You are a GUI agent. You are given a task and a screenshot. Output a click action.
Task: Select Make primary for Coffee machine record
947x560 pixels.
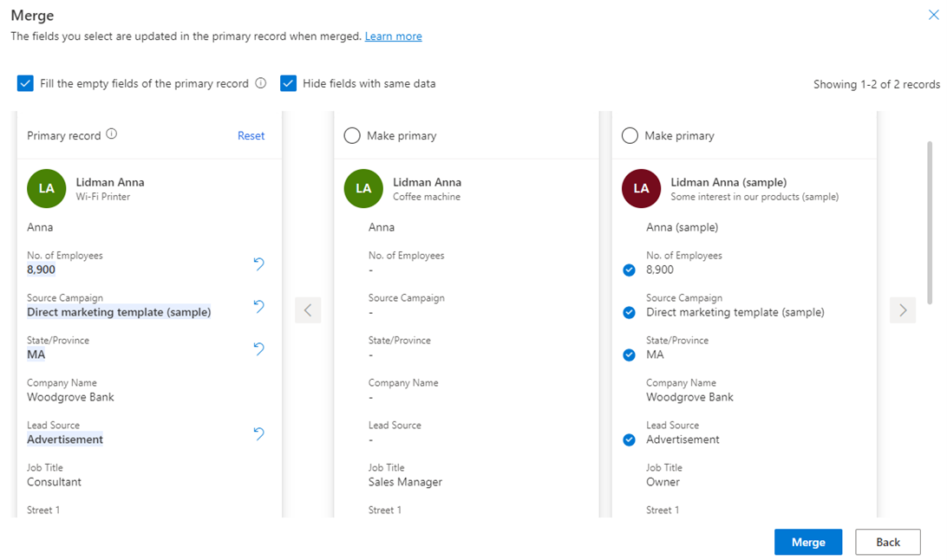(x=352, y=136)
